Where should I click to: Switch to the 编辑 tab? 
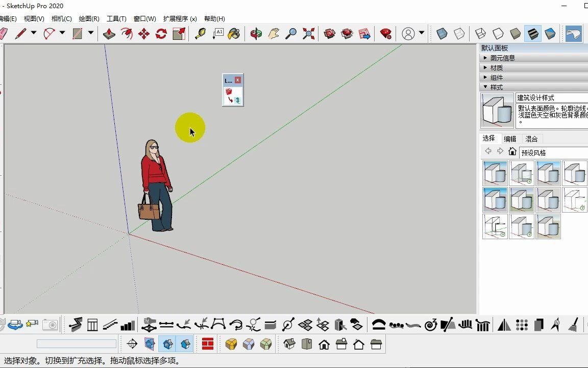(x=510, y=139)
